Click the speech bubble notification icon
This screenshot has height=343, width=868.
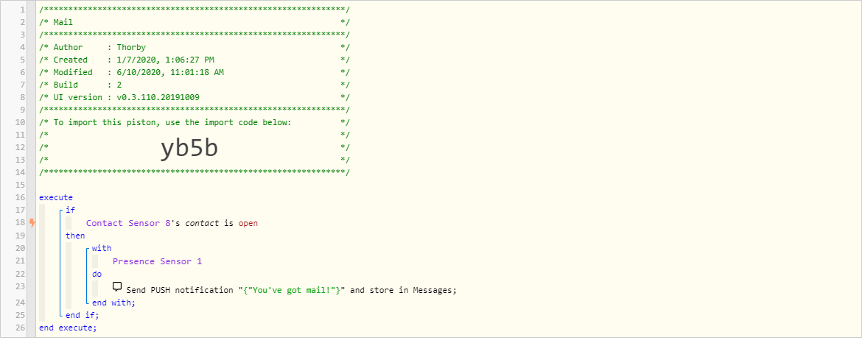pyautogui.click(x=117, y=286)
